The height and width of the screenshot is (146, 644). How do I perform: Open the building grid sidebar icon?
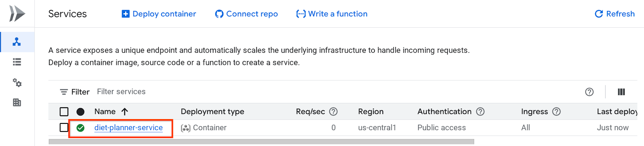(x=17, y=103)
